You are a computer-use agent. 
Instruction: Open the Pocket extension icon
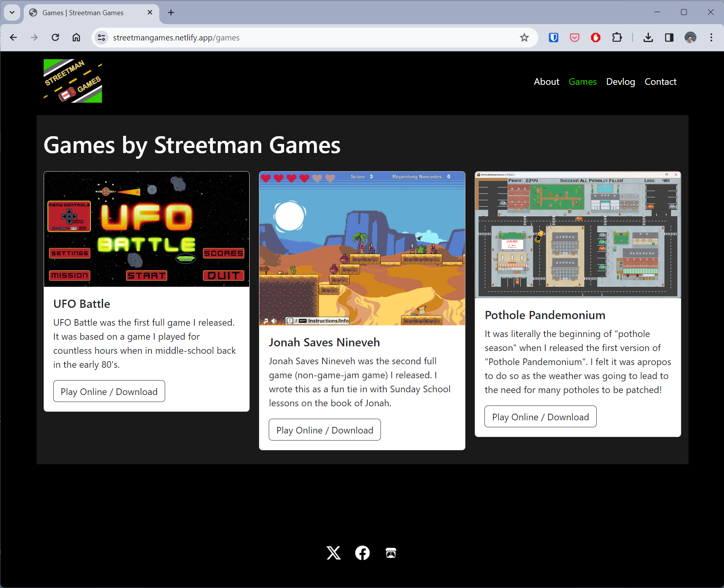574,37
